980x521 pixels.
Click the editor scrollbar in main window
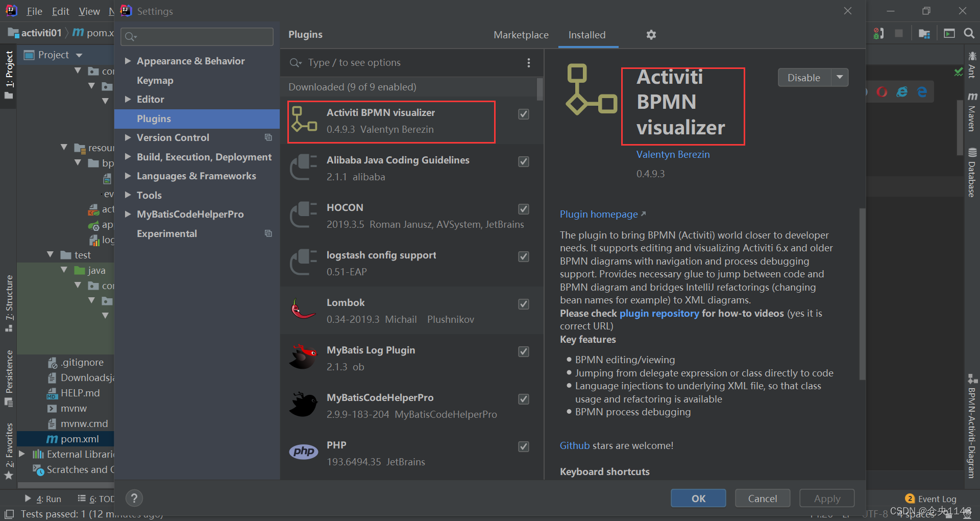[960, 128]
